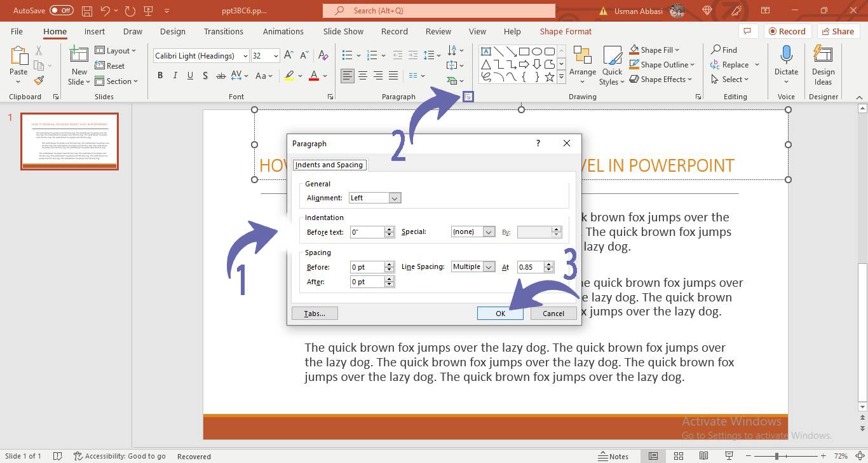Open Quick Styles gallery
The height and width of the screenshot is (463, 868).
[612, 66]
